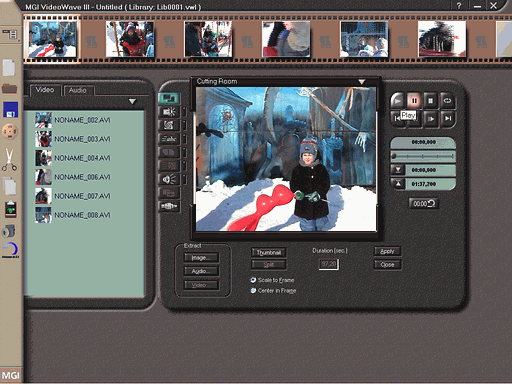The height and width of the screenshot is (384, 512).
Task: Set mark-out point with up-arrow button
Action: 398,184
